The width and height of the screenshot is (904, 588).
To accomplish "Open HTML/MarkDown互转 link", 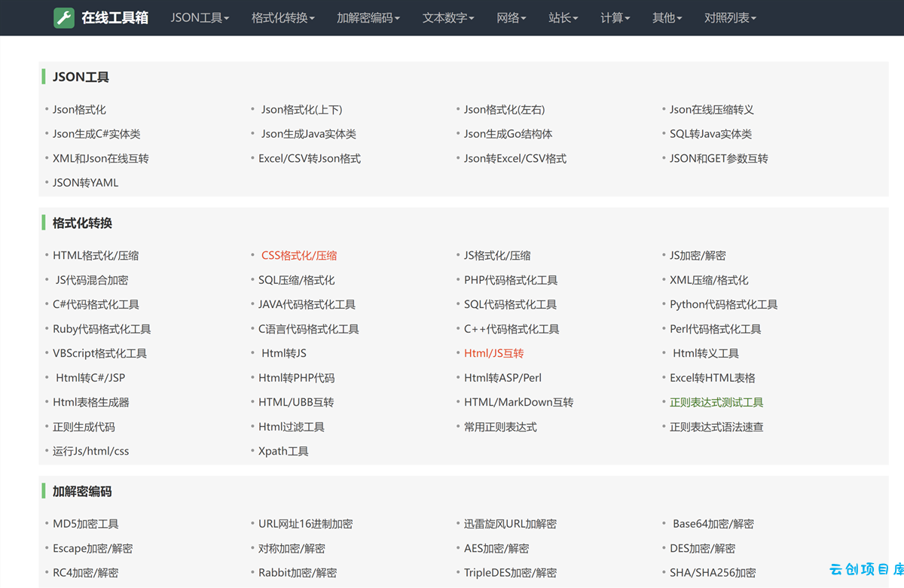I will tap(519, 402).
